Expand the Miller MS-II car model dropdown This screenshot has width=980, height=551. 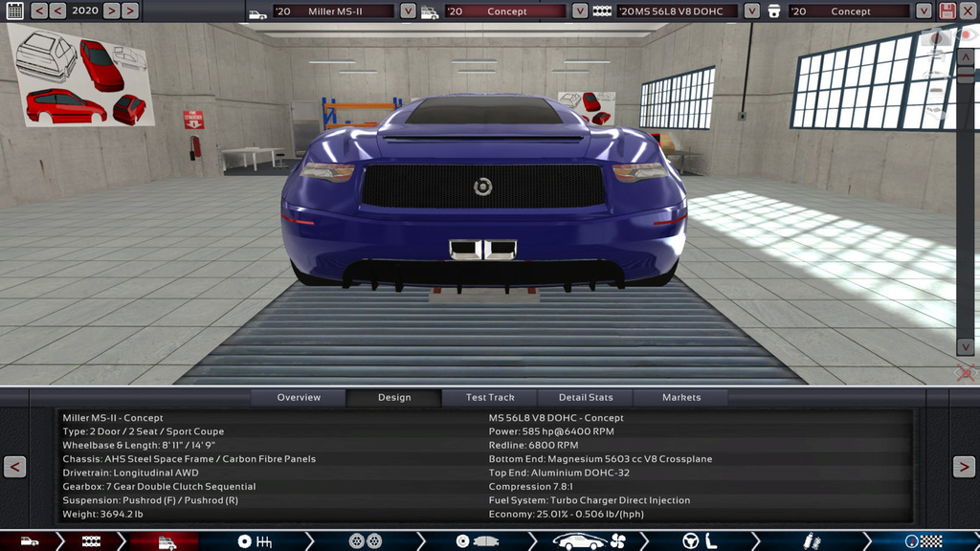click(408, 11)
